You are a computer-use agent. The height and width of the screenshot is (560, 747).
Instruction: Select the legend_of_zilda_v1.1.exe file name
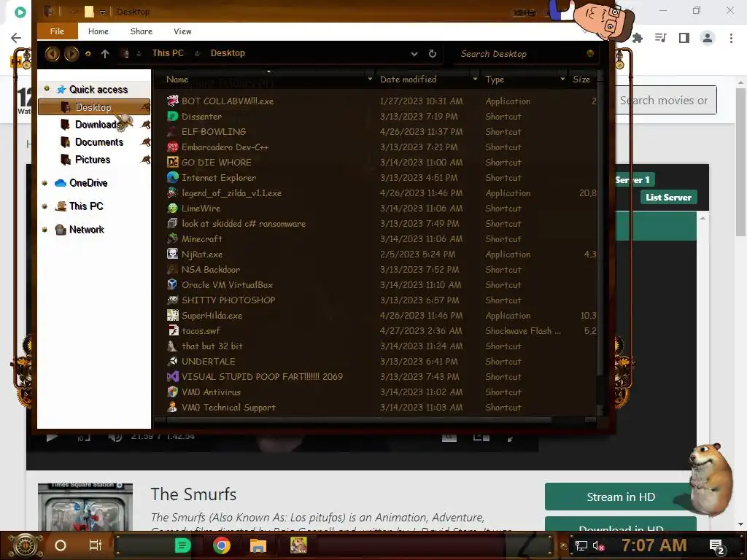pyautogui.click(x=231, y=192)
